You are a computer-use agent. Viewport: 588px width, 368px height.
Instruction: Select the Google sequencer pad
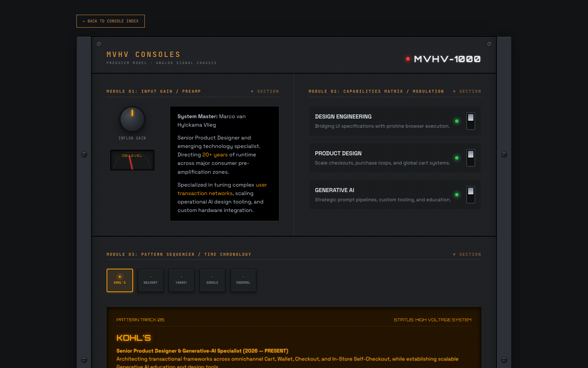click(212, 280)
